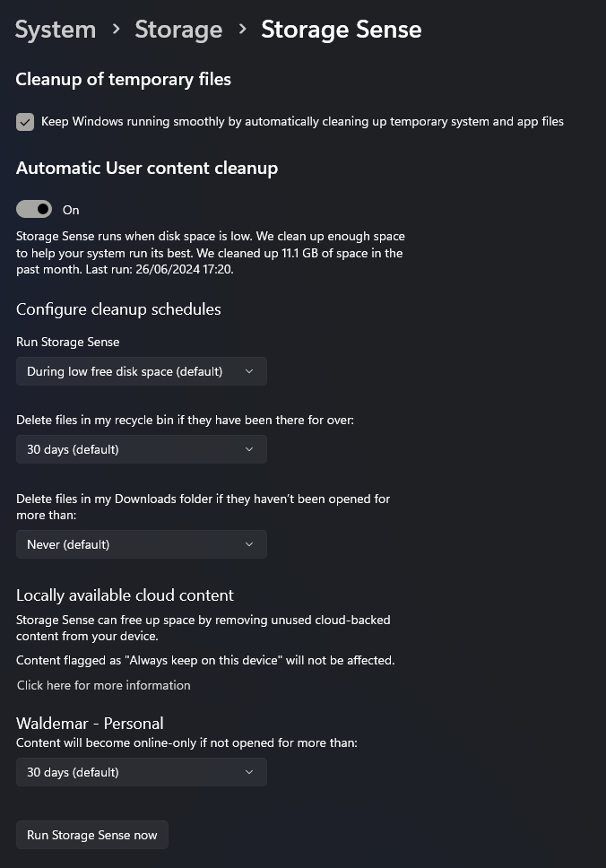This screenshot has width=606, height=868.
Task: Select the Storage Sense breadcrumb title
Action: point(341,30)
